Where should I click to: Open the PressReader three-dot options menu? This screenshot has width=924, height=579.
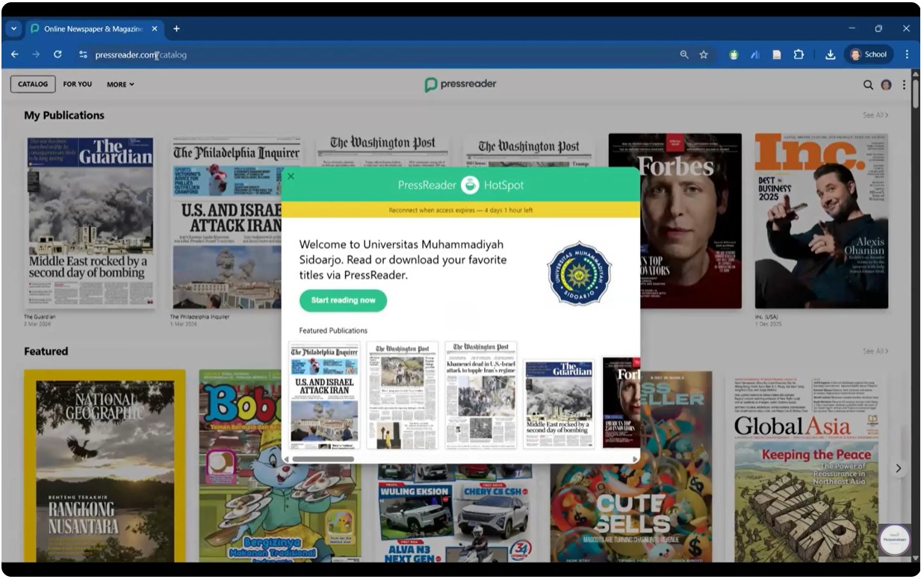click(x=904, y=84)
